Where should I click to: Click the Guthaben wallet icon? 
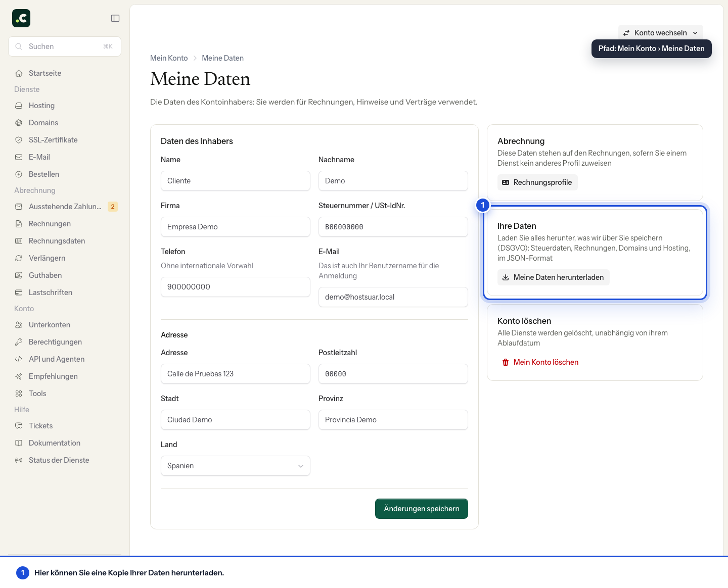click(x=19, y=275)
